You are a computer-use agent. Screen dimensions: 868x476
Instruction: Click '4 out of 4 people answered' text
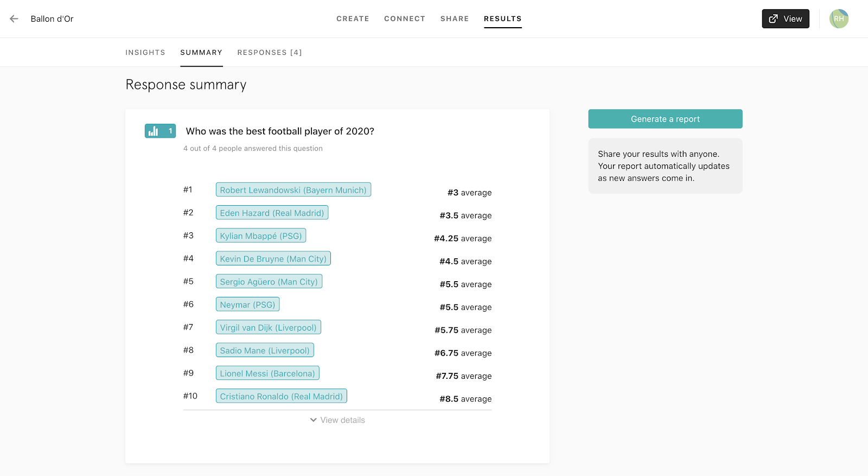tap(253, 148)
